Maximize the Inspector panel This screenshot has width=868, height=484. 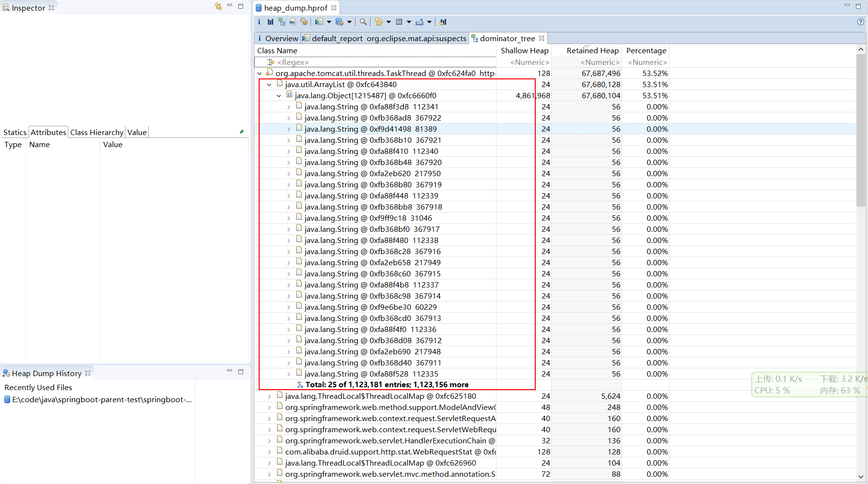241,6
